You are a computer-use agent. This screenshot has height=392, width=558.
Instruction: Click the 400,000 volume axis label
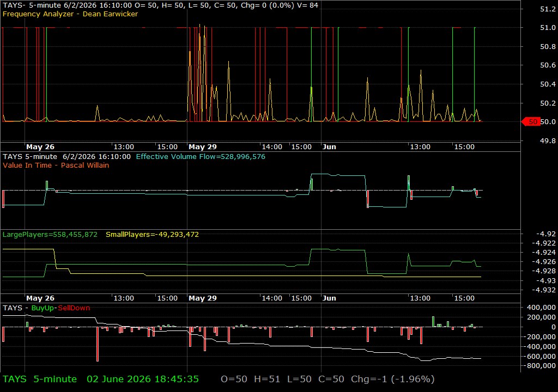tap(541, 308)
